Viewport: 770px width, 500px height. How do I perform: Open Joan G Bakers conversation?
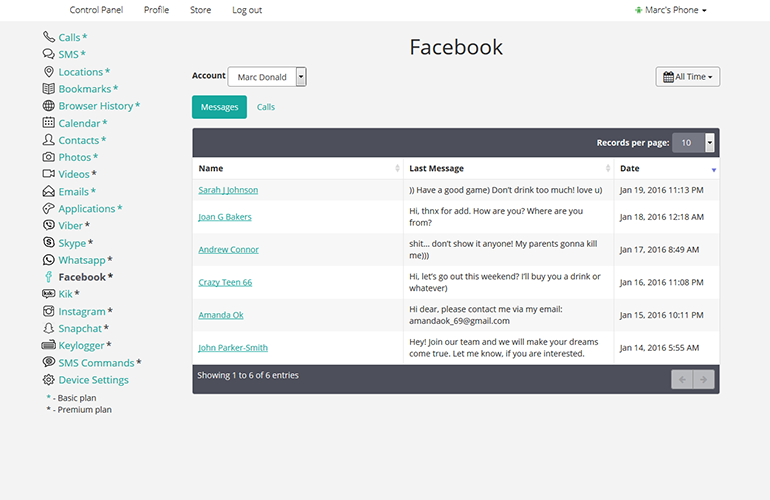point(224,217)
